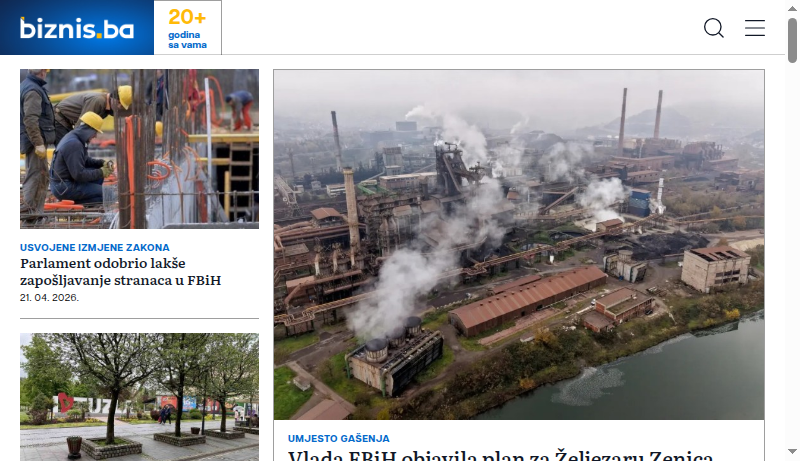Click the 20+ godina sa vama badge

tap(188, 28)
